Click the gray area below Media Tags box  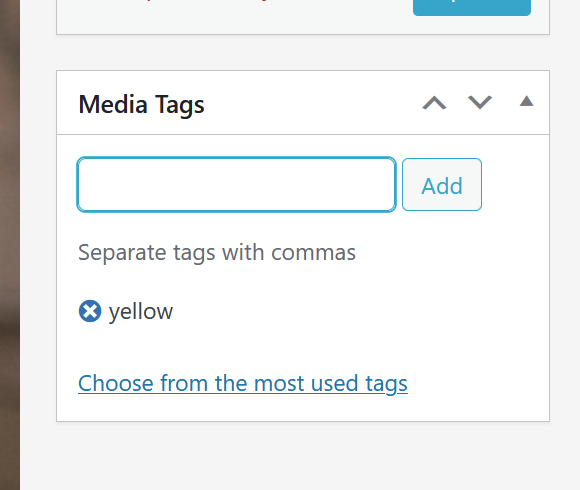click(303, 456)
